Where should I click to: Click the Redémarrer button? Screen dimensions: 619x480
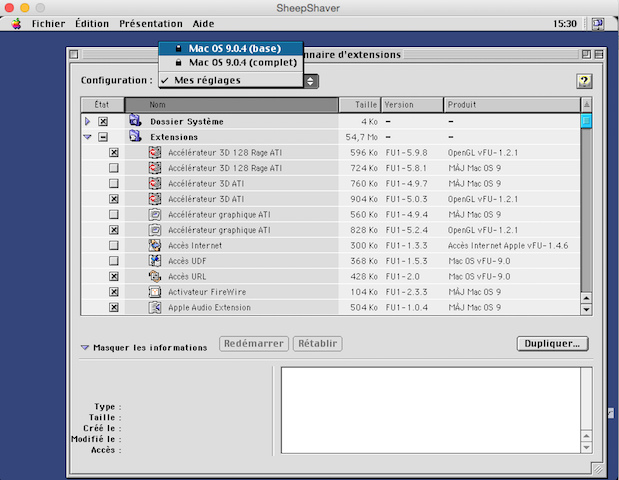coord(254,343)
